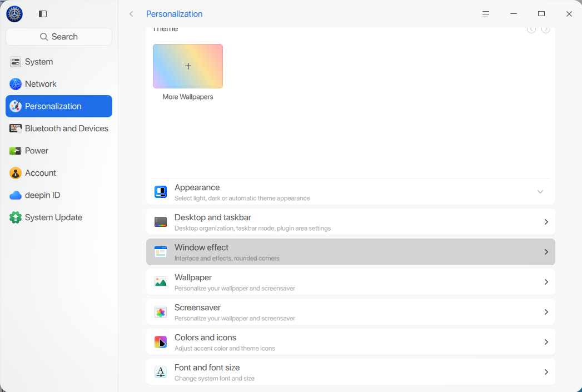Toggle the sidebar collapse icon

[x=43, y=14]
